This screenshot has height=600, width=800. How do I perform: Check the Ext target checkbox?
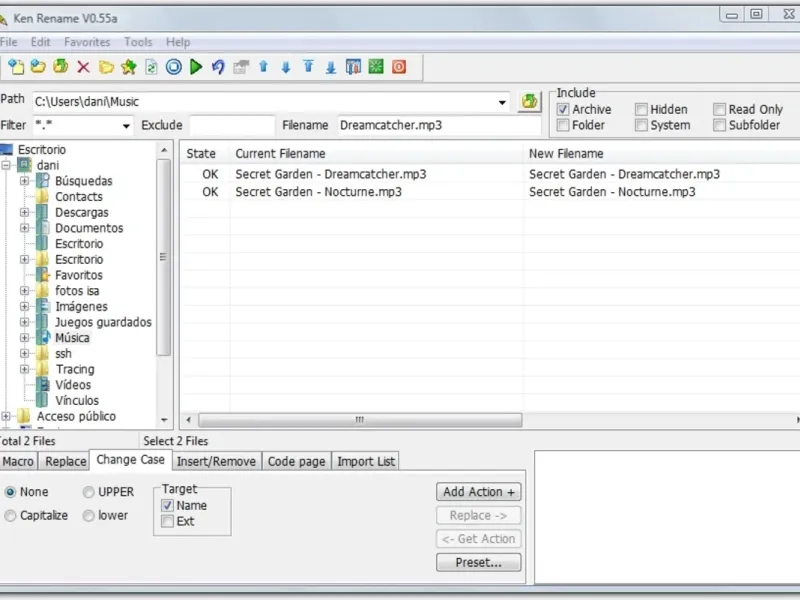point(167,521)
